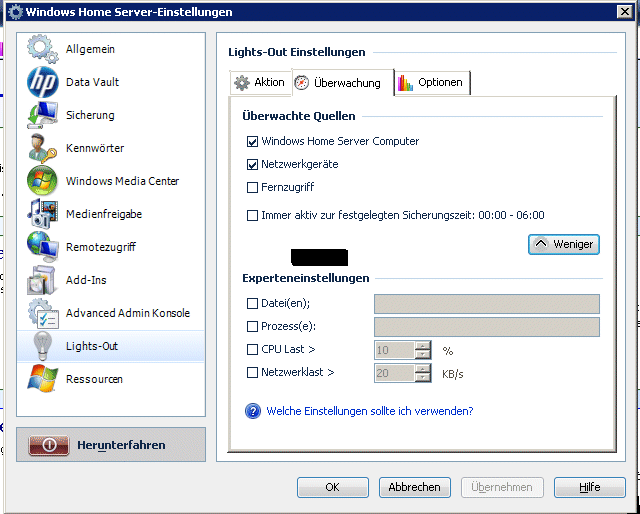Click the HP Data Vault logo icon

(42, 82)
